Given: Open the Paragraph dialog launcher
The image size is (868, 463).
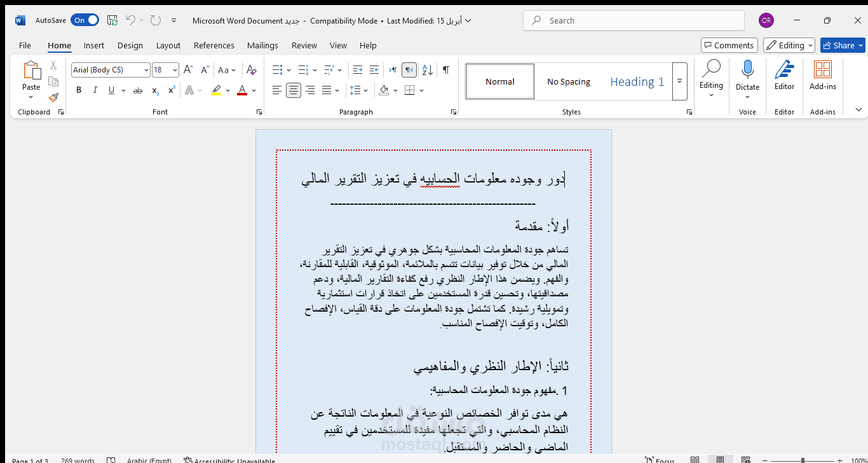Looking at the screenshot, I should [454, 112].
